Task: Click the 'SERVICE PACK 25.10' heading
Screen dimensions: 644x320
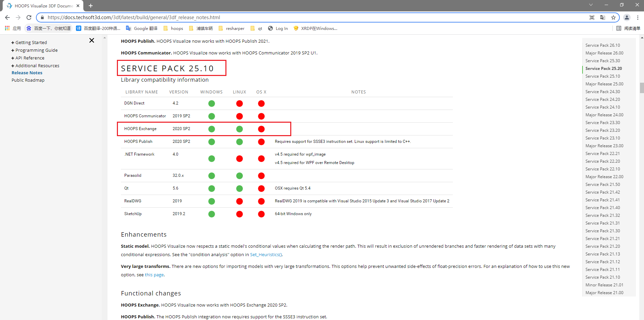Action: coord(167,69)
